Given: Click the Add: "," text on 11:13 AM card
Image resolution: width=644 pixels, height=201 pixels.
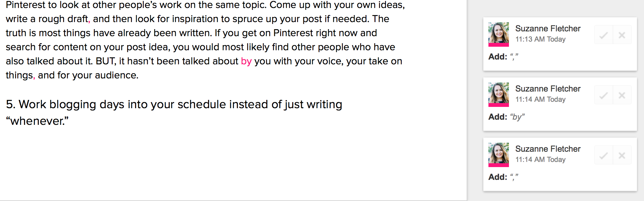Looking at the screenshot, I should click(503, 57).
